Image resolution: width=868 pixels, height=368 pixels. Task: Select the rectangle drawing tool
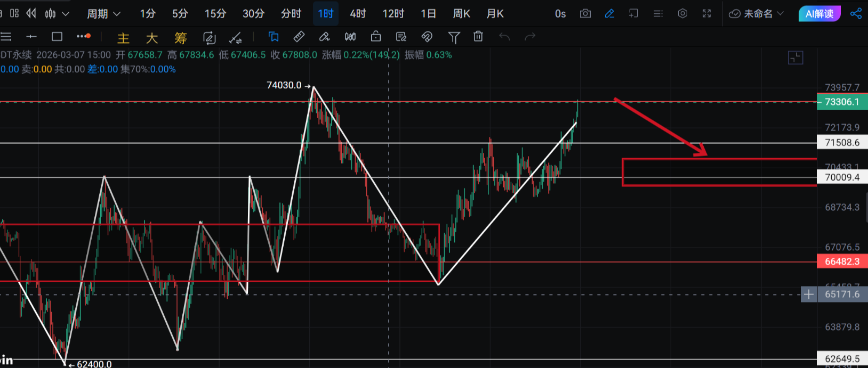(x=57, y=37)
